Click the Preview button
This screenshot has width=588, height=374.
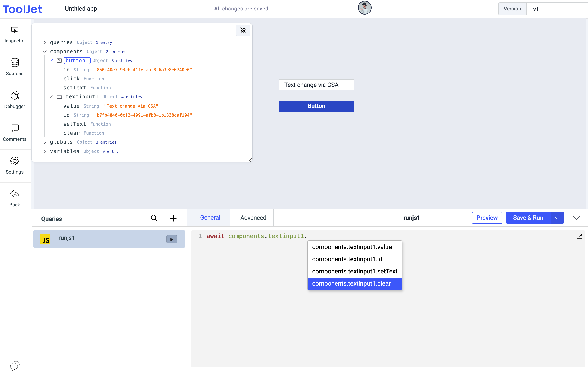coord(487,217)
